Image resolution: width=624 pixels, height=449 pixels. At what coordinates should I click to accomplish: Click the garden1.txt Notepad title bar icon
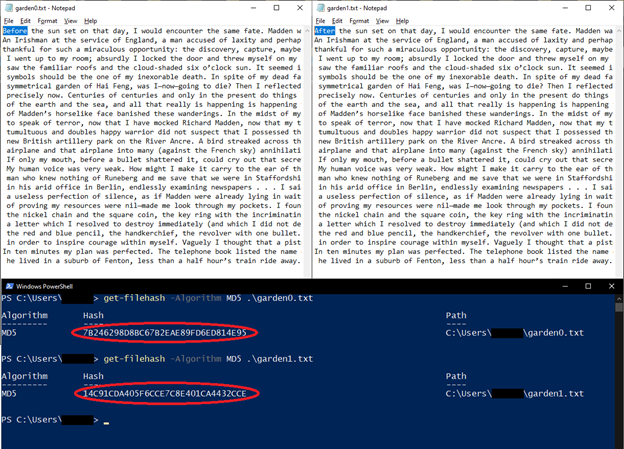click(321, 6)
